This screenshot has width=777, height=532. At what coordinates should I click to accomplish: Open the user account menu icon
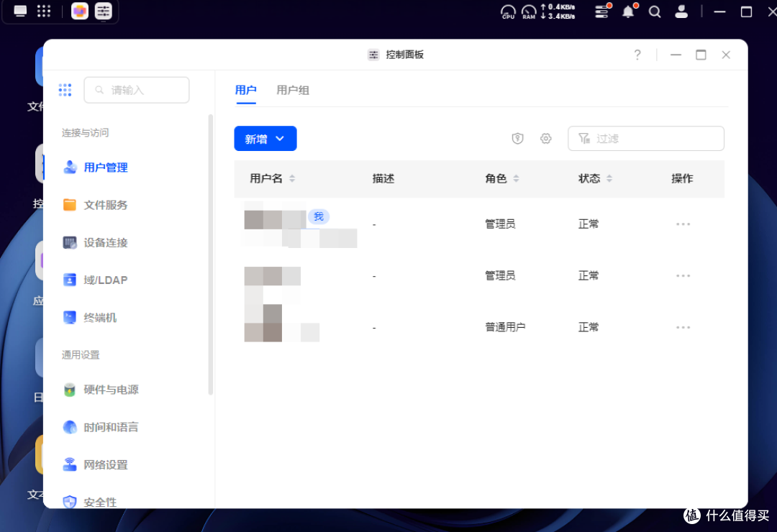pyautogui.click(x=681, y=12)
